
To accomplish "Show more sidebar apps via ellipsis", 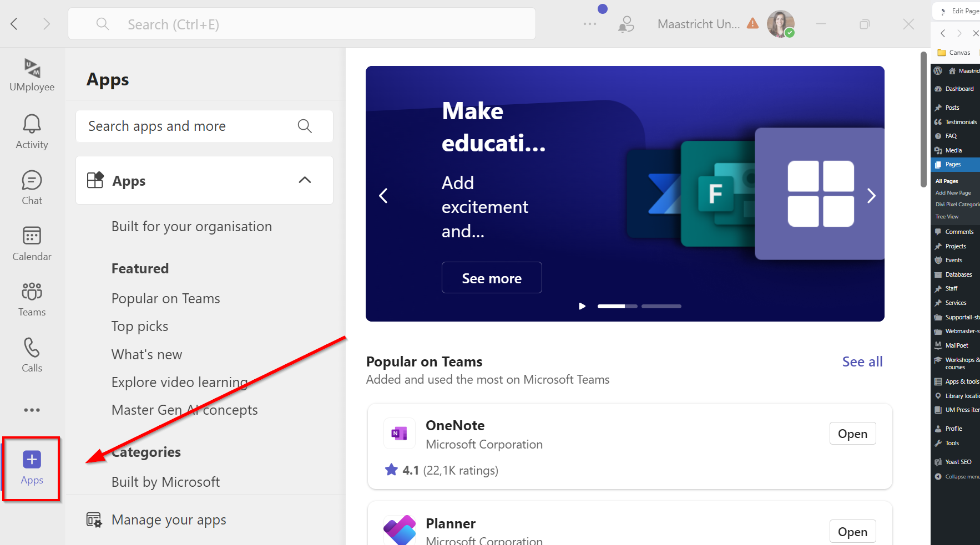I will coord(32,410).
